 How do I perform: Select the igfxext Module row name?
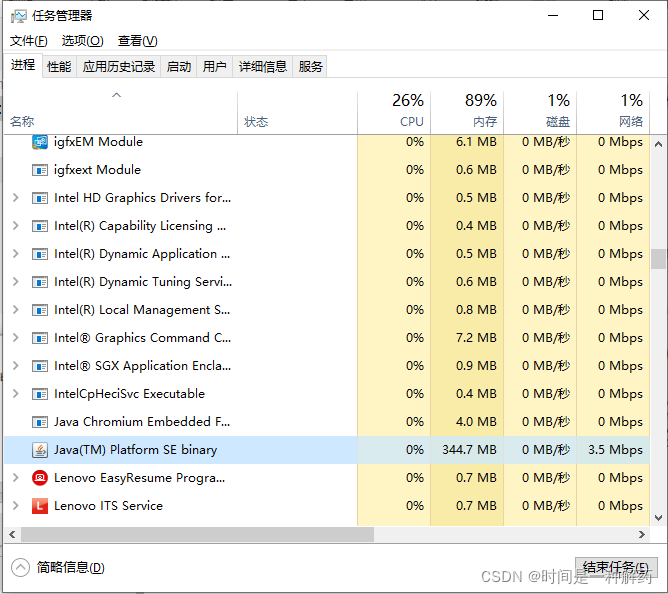click(x=97, y=170)
